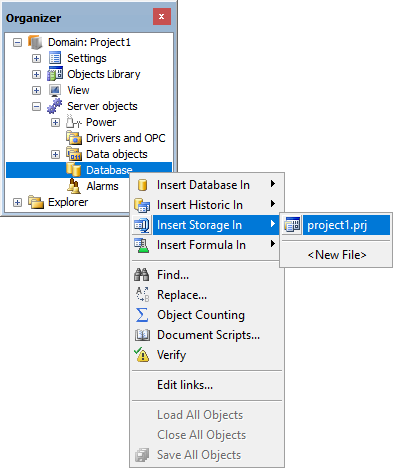This screenshot has width=393, height=468.
Task: Click the Database cylinder icon in tree
Action: click(x=74, y=170)
